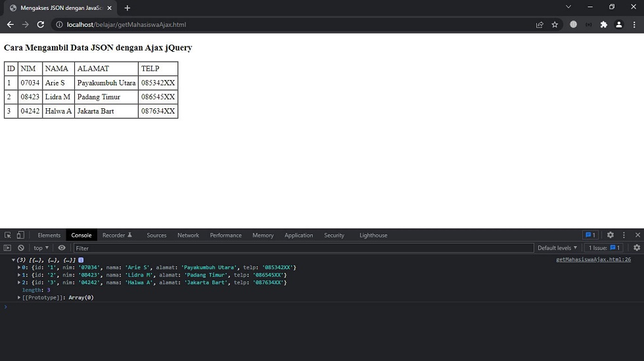Reload the getMahasiswaAjax page
The height and width of the screenshot is (361, 644).
pyautogui.click(x=41, y=25)
